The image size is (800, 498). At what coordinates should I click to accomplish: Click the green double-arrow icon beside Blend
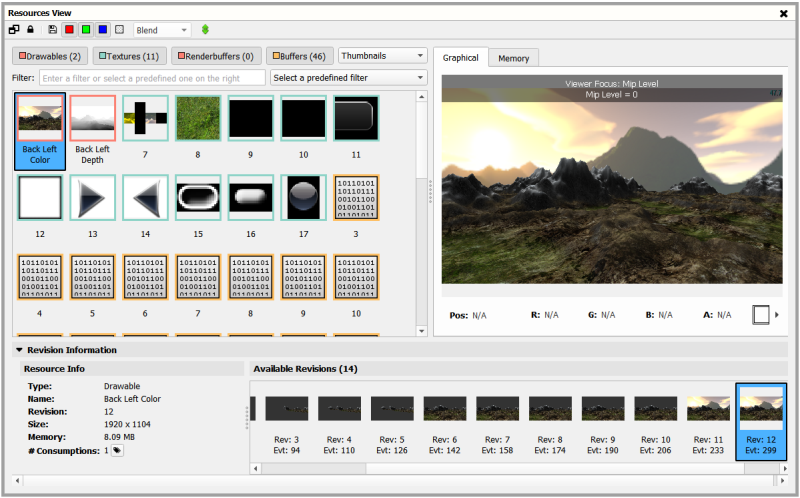point(205,30)
